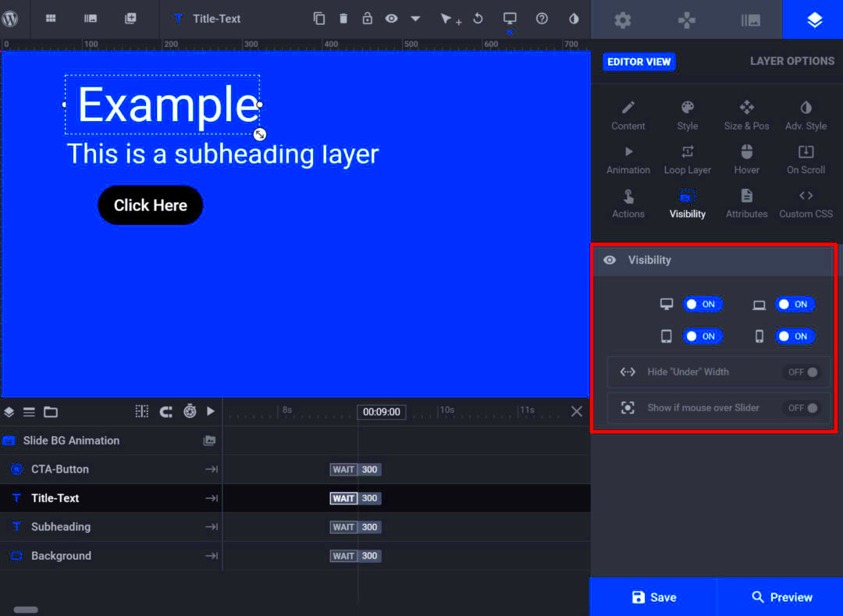The width and height of the screenshot is (843, 616).
Task: Click the list lines icon in timeline toolbar
Action: (29, 412)
